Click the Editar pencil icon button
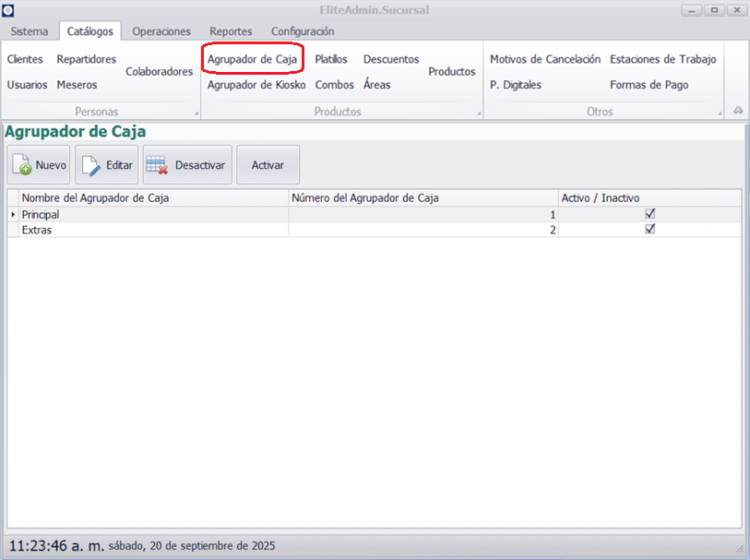 (107, 165)
